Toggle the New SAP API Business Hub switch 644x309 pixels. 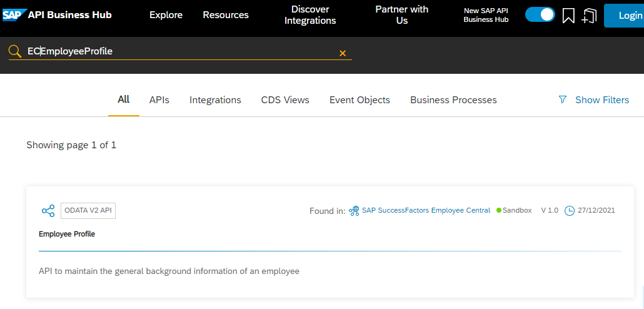coord(540,15)
